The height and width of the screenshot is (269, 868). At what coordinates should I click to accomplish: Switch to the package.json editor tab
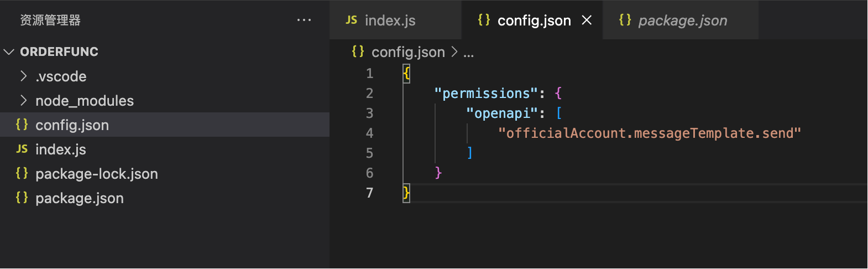(682, 20)
